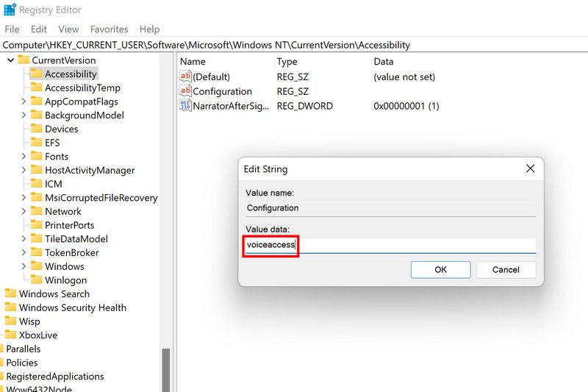This screenshot has height=392, width=588.
Task: Select the AccessibilityTemp folder icon
Action: click(36, 87)
